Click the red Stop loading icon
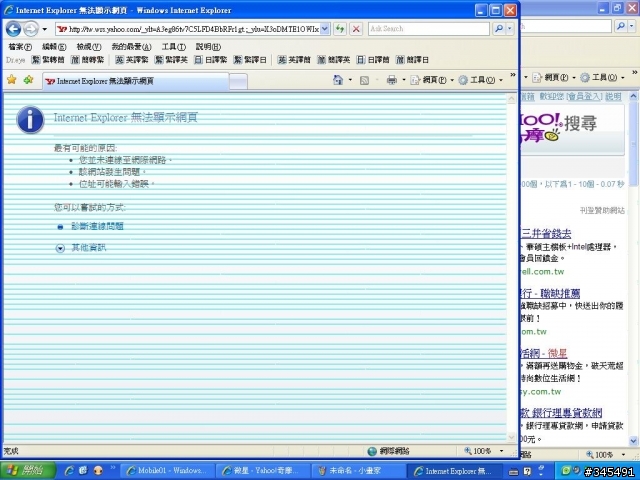The width and height of the screenshot is (640, 480). (356, 29)
